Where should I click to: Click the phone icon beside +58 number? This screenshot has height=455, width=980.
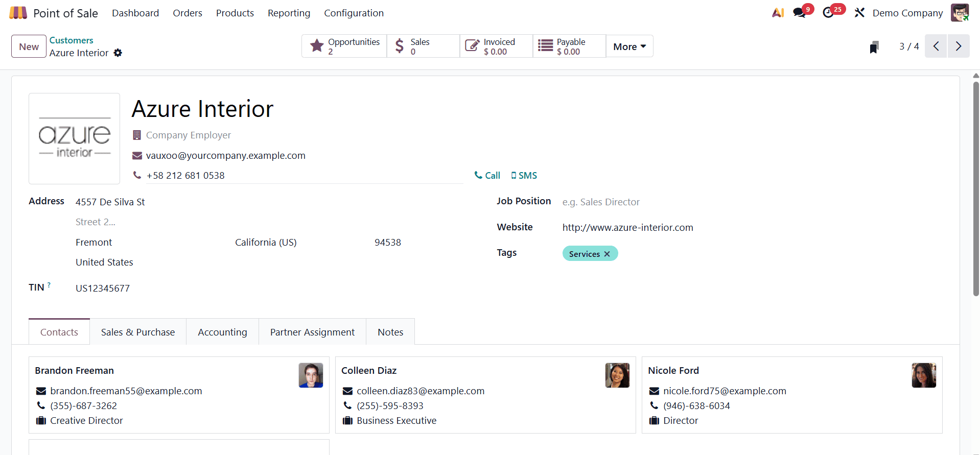137,175
